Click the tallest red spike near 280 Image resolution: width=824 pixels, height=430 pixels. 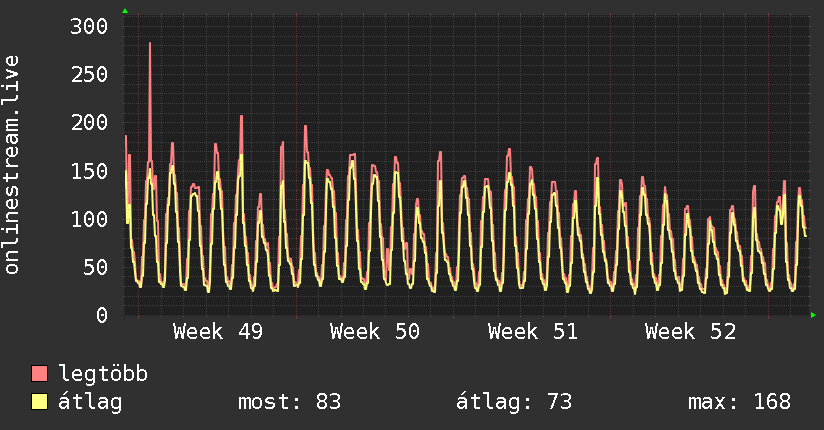150,45
